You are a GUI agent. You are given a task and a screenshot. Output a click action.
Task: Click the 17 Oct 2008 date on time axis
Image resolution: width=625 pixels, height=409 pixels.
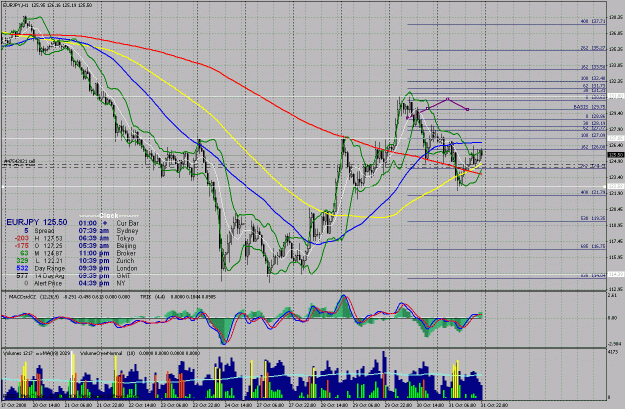coord(13,405)
